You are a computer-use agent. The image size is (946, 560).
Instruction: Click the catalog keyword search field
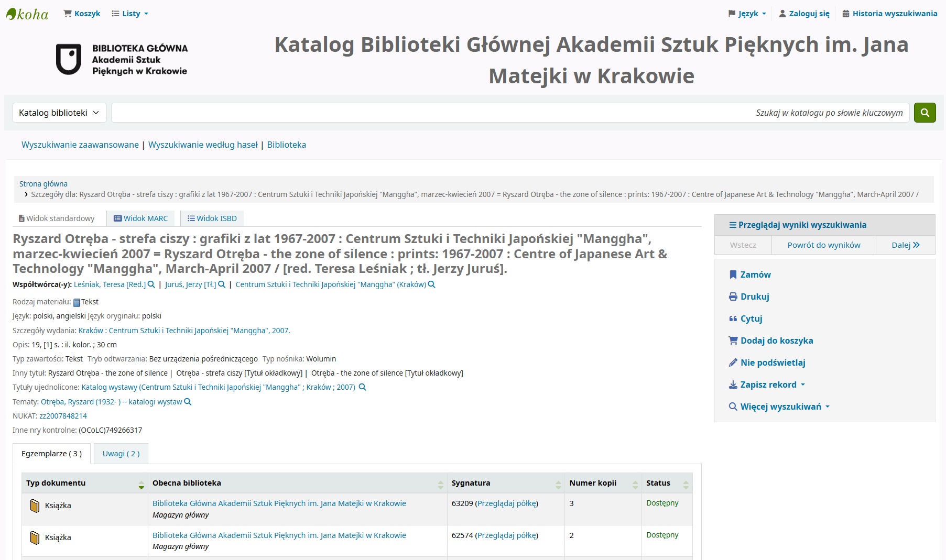pyautogui.click(x=510, y=113)
